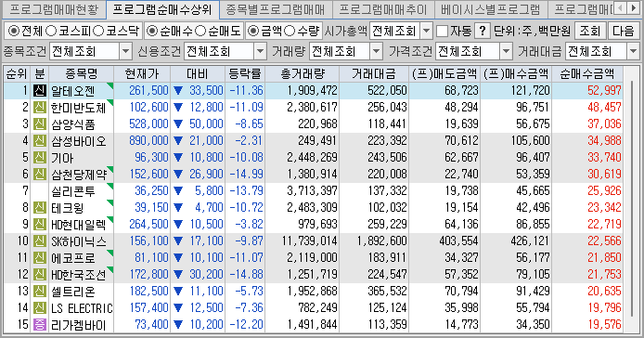Click the 신 badge in 기아 row

[x=39, y=157]
